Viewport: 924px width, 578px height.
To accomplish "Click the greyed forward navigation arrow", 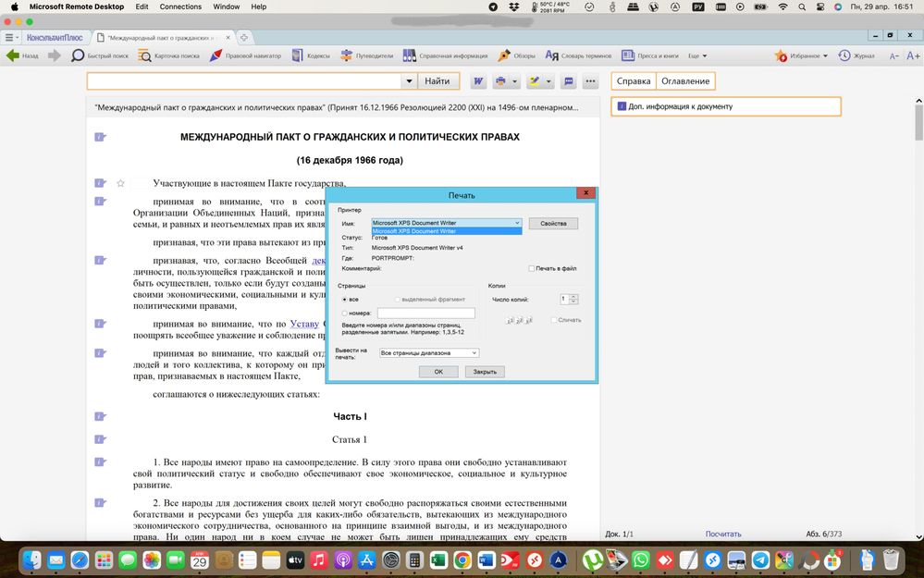I will coord(55,55).
